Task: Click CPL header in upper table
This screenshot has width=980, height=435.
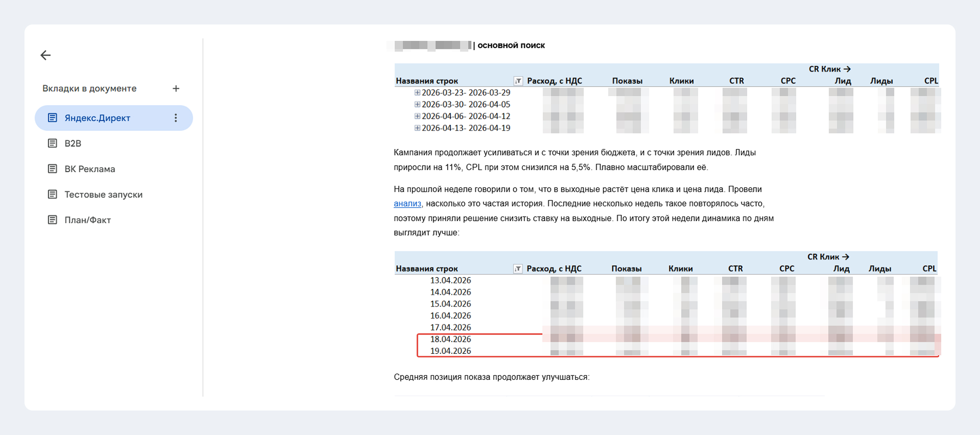Action: (x=931, y=81)
